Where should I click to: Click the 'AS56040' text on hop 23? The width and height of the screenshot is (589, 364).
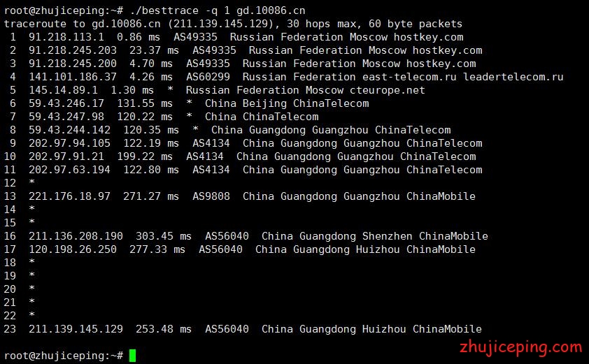click(227, 329)
